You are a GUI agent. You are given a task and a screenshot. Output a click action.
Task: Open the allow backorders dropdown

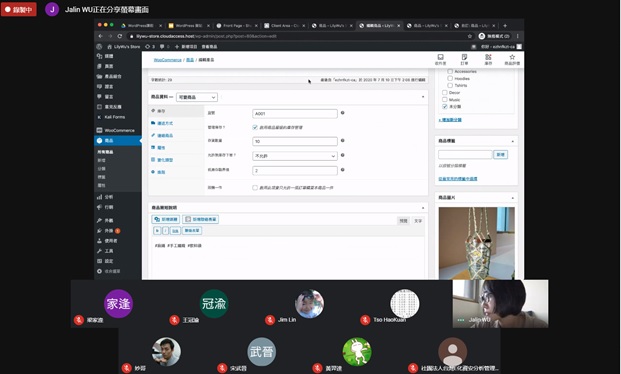click(x=295, y=156)
